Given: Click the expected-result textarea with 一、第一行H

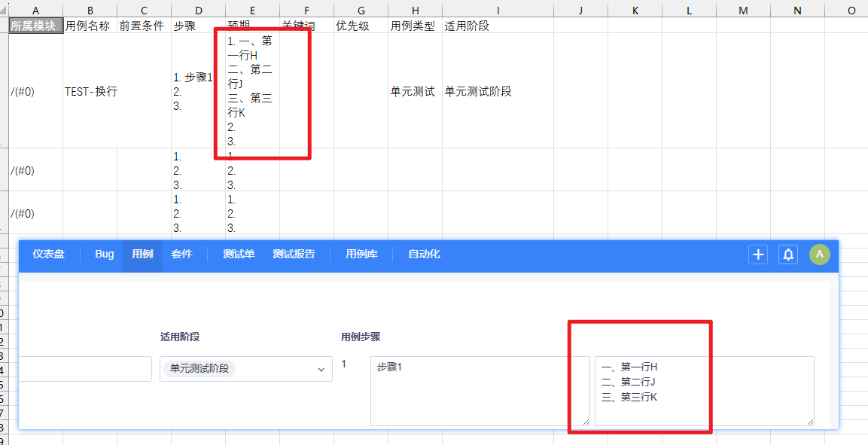Looking at the screenshot, I should (704, 391).
